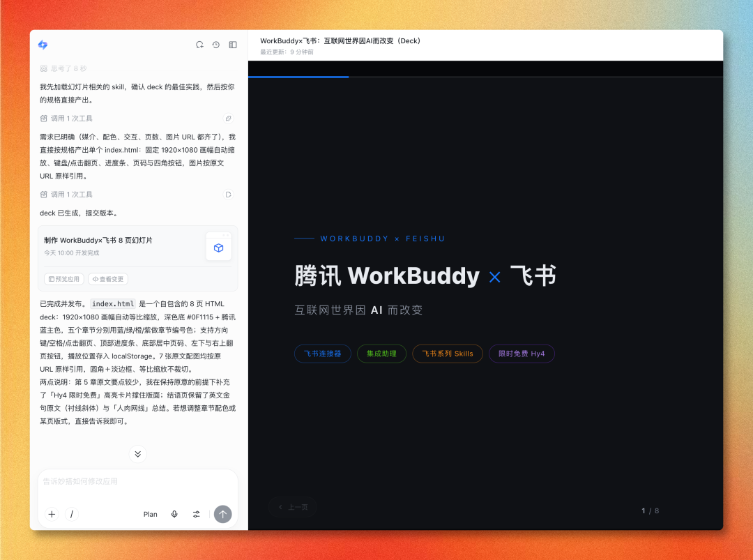Click the '预览应用' button
753x560 pixels.
pyautogui.click(x=64, y=279)
